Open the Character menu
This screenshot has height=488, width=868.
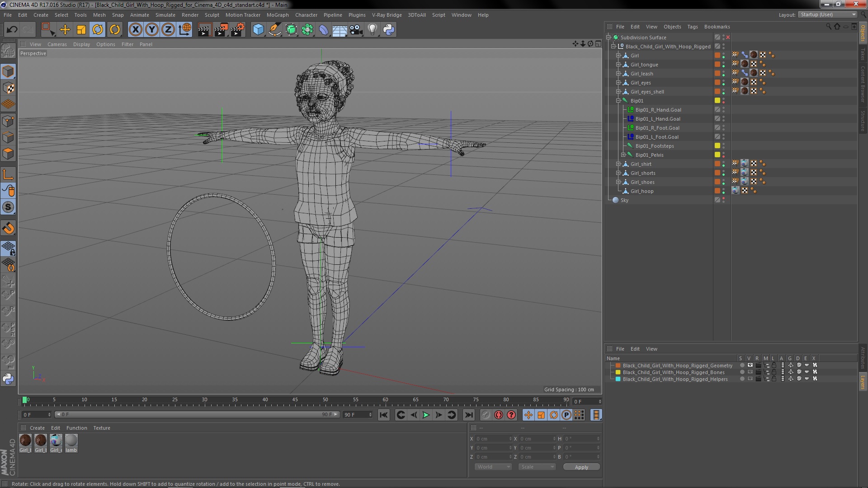tap(306, 15)
